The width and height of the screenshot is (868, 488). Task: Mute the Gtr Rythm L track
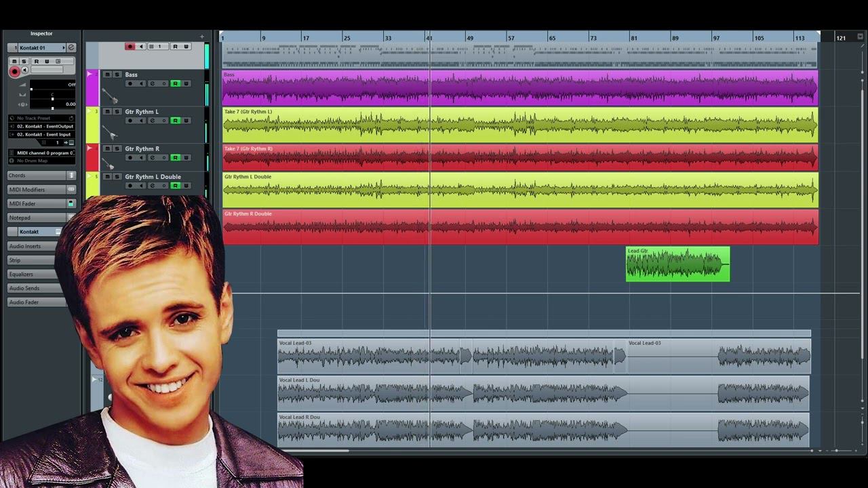pos(107,111)
